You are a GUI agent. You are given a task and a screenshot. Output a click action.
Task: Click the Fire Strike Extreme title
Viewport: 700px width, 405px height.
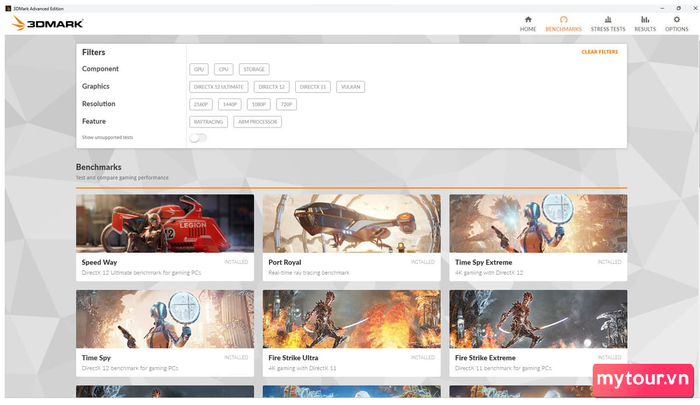click(485, 358)
